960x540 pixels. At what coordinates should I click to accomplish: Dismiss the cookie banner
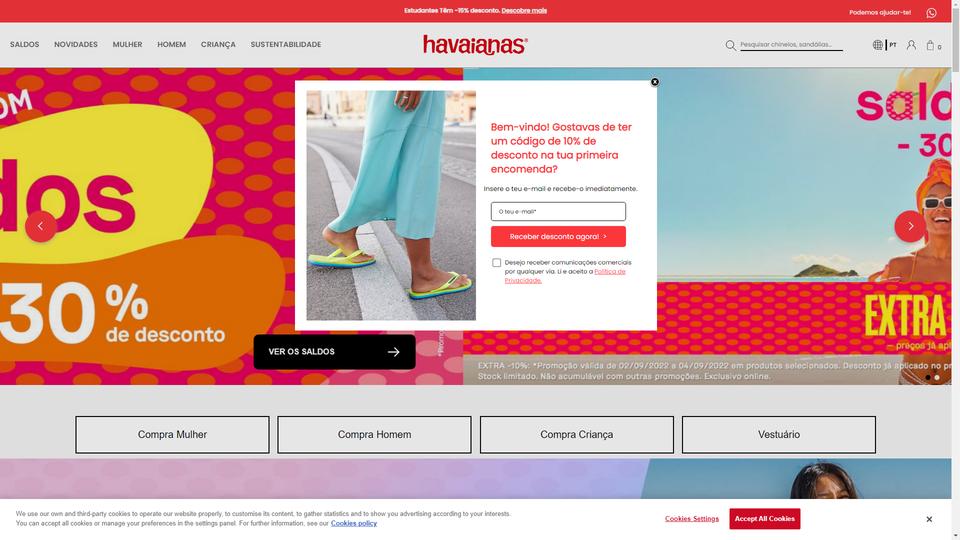(929, 519)
